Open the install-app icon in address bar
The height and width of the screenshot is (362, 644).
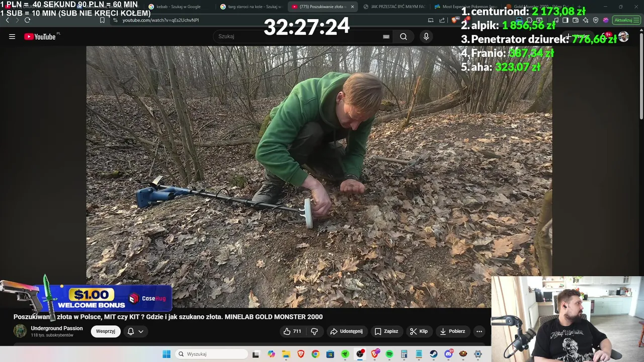[431, 20]
